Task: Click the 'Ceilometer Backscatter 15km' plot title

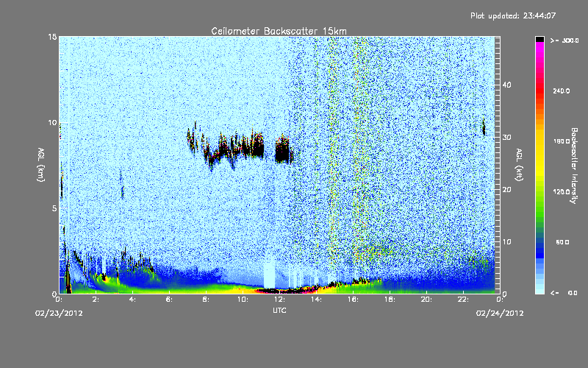Action: 279,31
